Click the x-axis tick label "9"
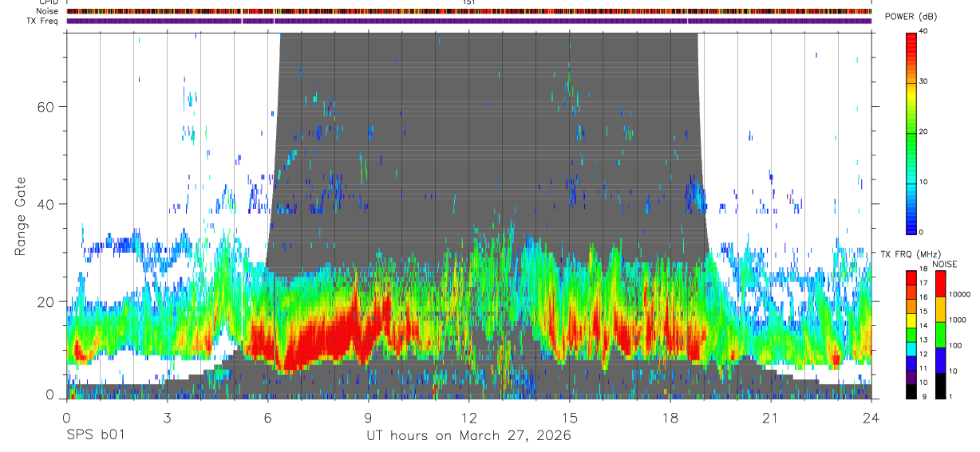This screenshot has height=452, width=980. (368, 418)
